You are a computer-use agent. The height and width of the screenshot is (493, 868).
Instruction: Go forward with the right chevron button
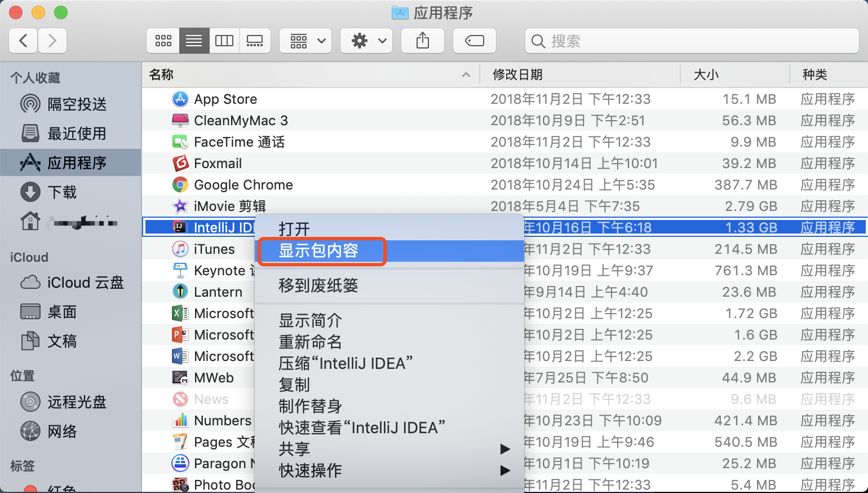click(x=52, y=41)
